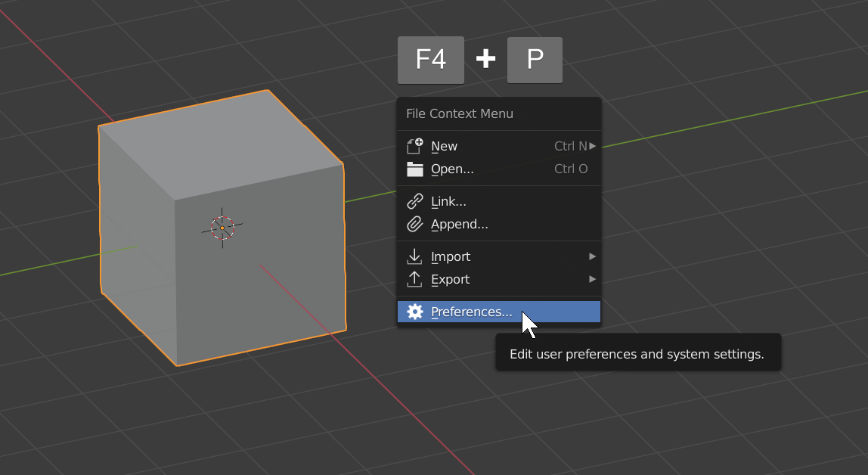868x475 pixels.
Task: Open "Preferences..." from the menu
Action: pyautogui.click(x=471, y=312)
